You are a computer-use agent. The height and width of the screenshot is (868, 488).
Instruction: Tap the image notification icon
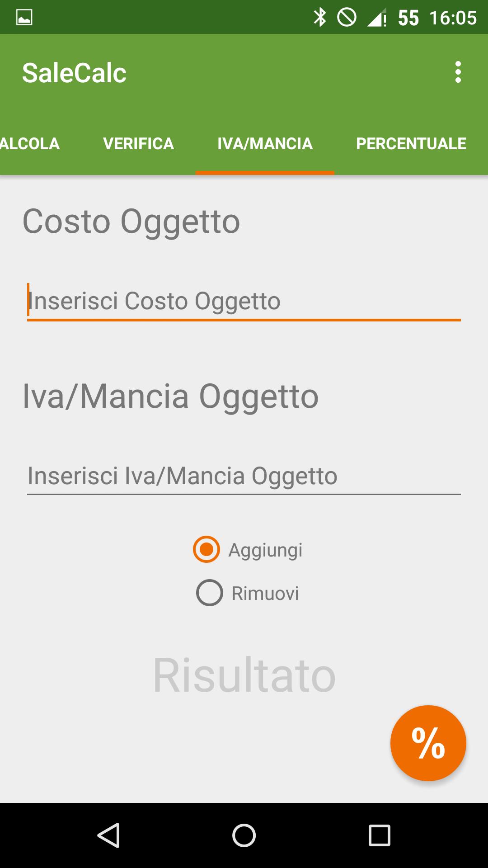(24, 18)
